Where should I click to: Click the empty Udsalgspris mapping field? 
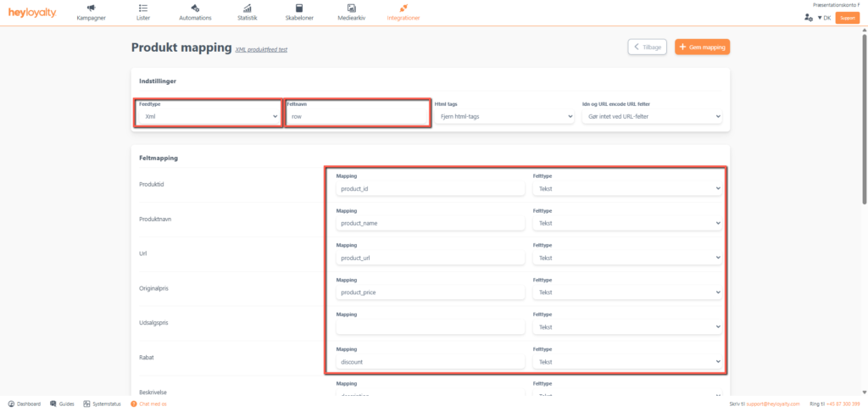point(430,327)
